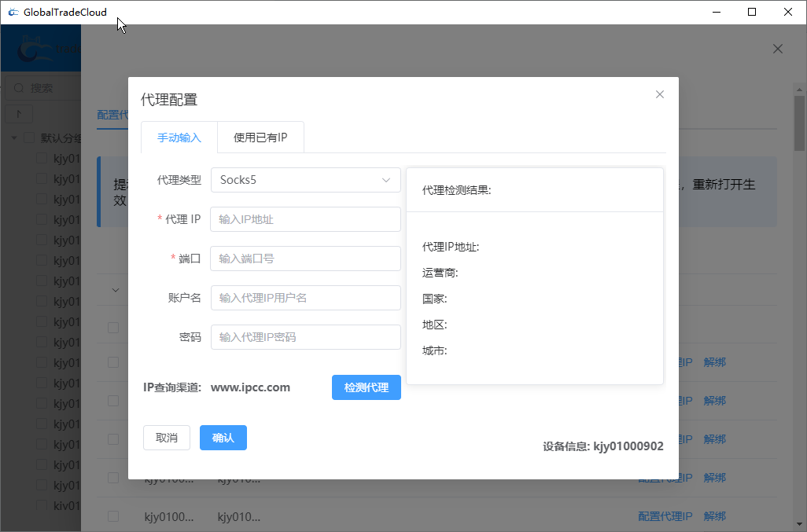807x532 pixels.
Task: Click the 取消 button
Action: pos(166,438)
